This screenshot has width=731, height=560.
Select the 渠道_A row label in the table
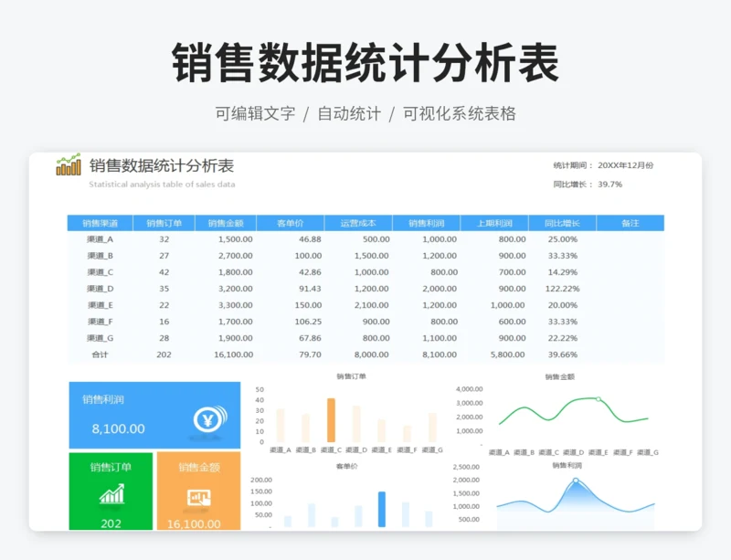click(x=101, y=239)
